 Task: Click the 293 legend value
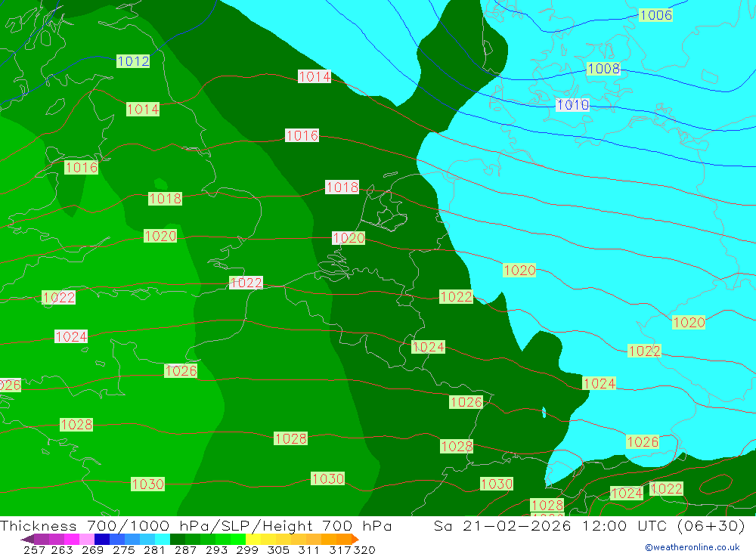pyautogui.click(x=216, y=549)
